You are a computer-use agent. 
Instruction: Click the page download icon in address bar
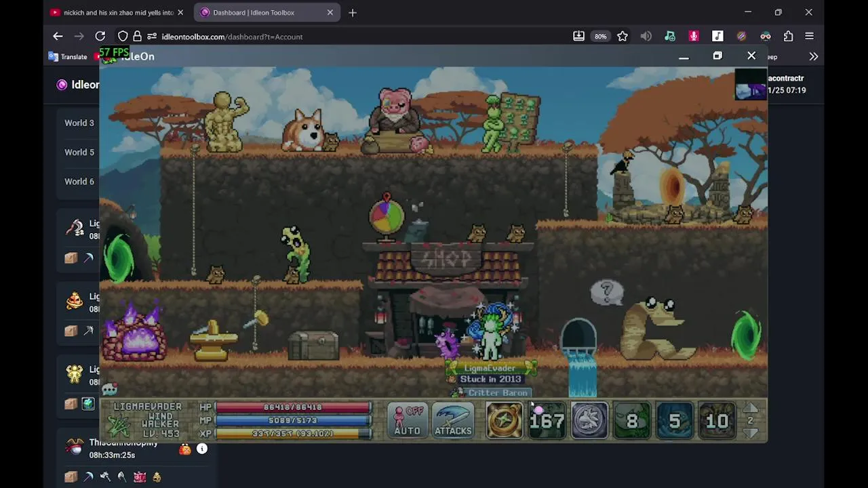point(578,37)
